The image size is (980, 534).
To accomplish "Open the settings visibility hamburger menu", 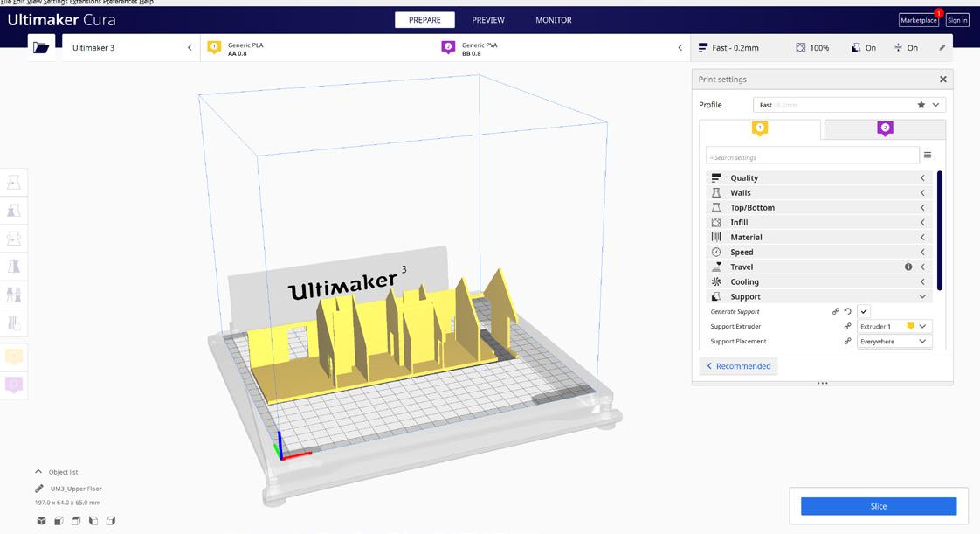I will pyautogui.click(x=928, y=155).
